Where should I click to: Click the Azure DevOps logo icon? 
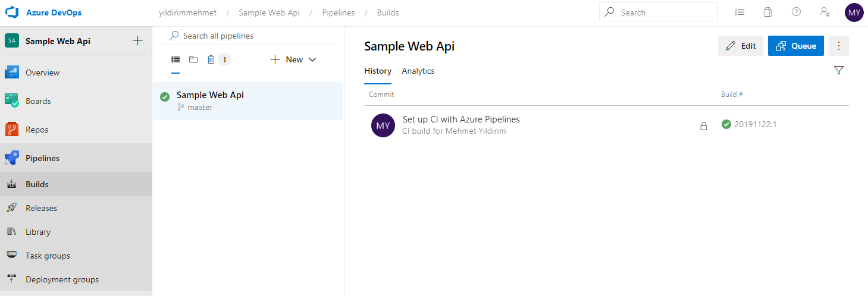pyautogui.click(x=12, y=12)
